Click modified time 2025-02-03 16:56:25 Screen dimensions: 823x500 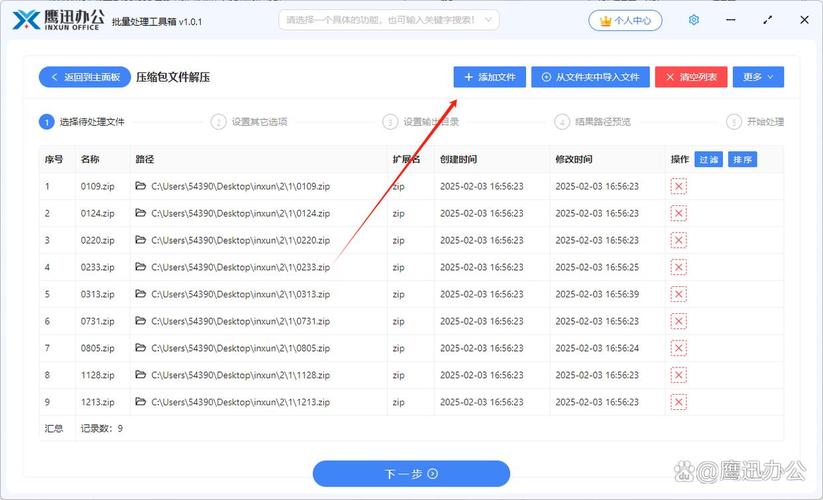pos(597,267)
